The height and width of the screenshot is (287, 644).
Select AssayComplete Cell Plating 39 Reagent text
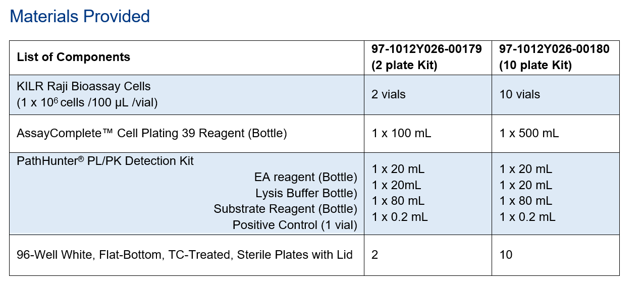click(x=152, y=134)
